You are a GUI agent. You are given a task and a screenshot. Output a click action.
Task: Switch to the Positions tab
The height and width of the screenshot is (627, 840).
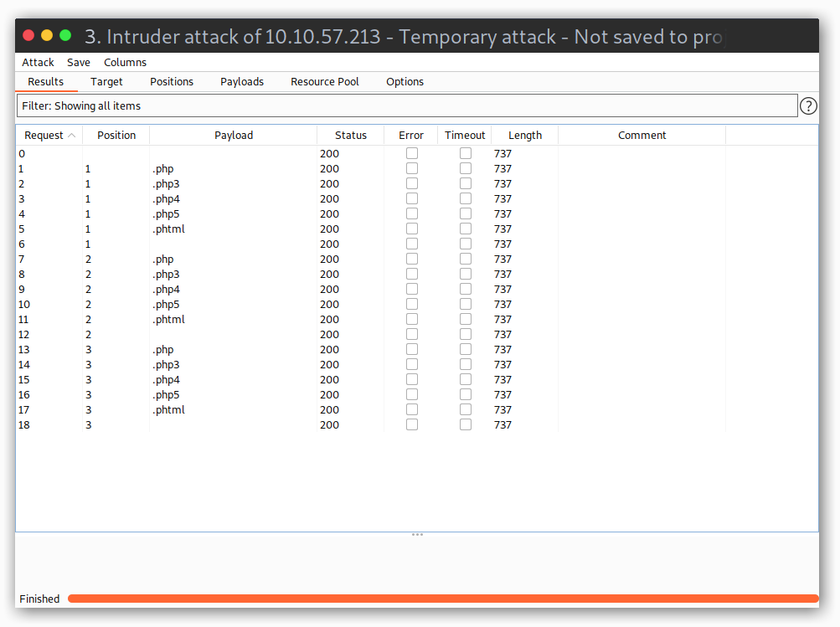coord(171,81)
